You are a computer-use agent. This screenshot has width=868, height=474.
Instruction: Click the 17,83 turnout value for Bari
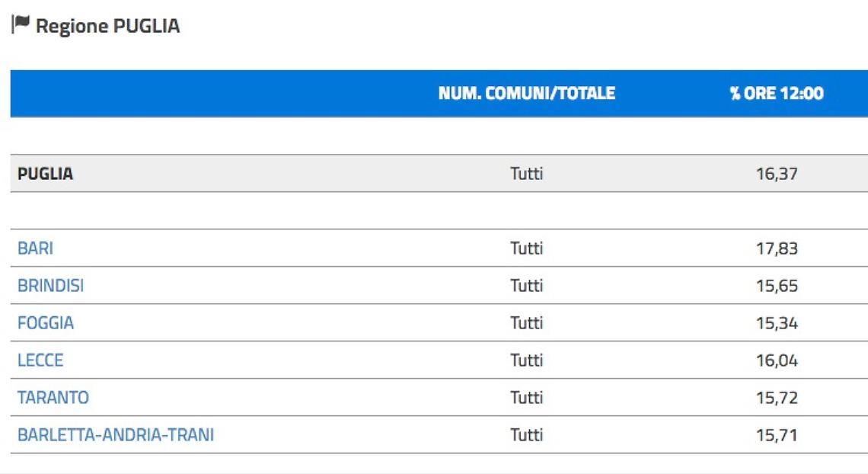click(x=777, y=248)
